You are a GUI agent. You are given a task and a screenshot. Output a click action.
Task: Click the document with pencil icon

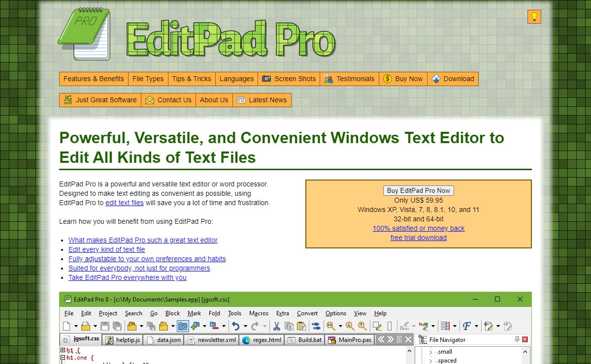click(489, 326)
